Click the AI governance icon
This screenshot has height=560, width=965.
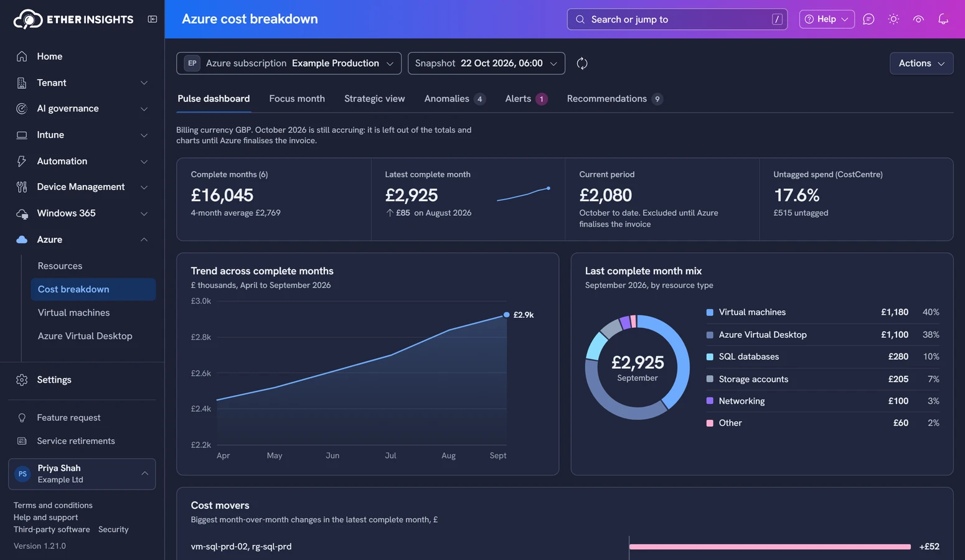(22, 109)
